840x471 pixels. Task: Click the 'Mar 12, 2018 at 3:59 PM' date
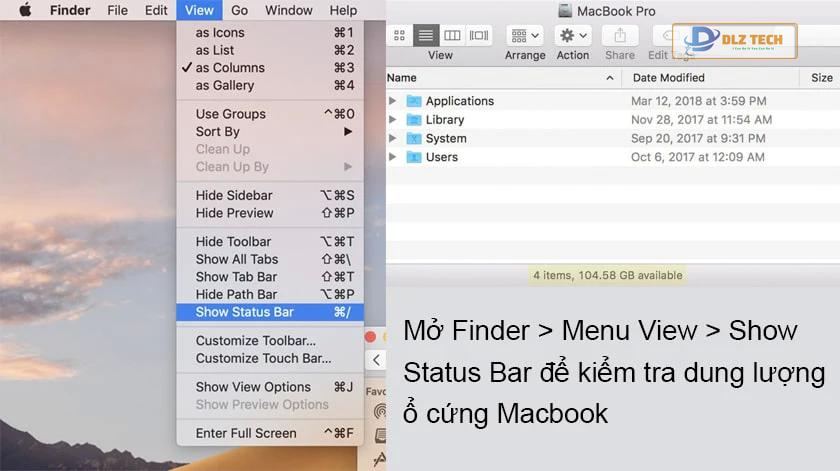(699, 101)
